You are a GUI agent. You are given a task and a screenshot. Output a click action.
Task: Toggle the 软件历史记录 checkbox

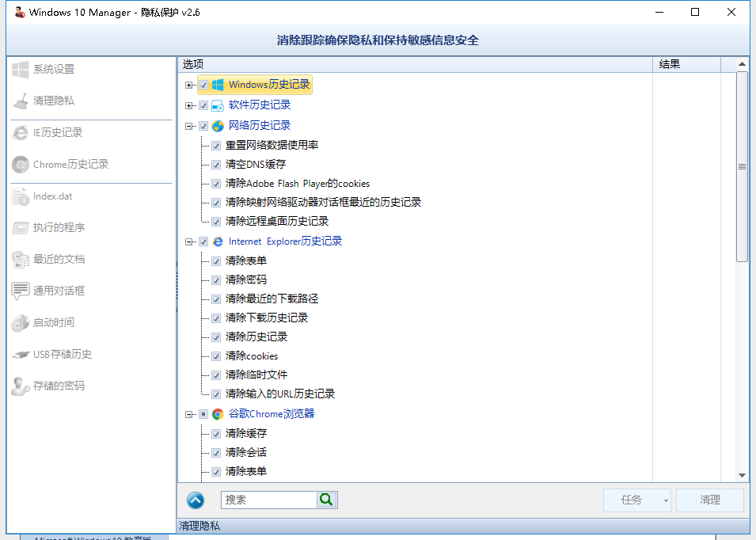[x=203, y=105]
